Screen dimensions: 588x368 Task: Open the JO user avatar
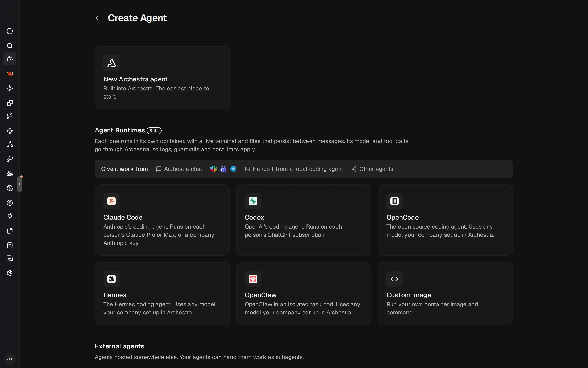pos(10,359)
